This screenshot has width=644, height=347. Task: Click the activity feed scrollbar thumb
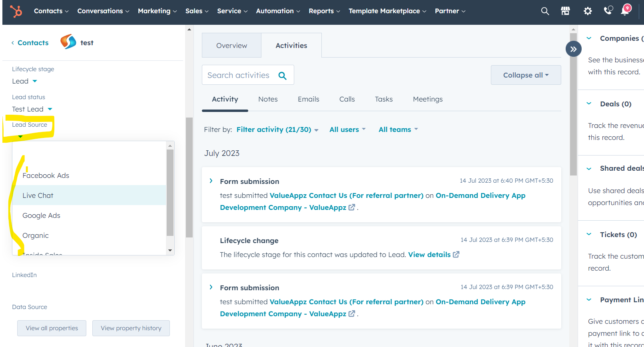573,104
